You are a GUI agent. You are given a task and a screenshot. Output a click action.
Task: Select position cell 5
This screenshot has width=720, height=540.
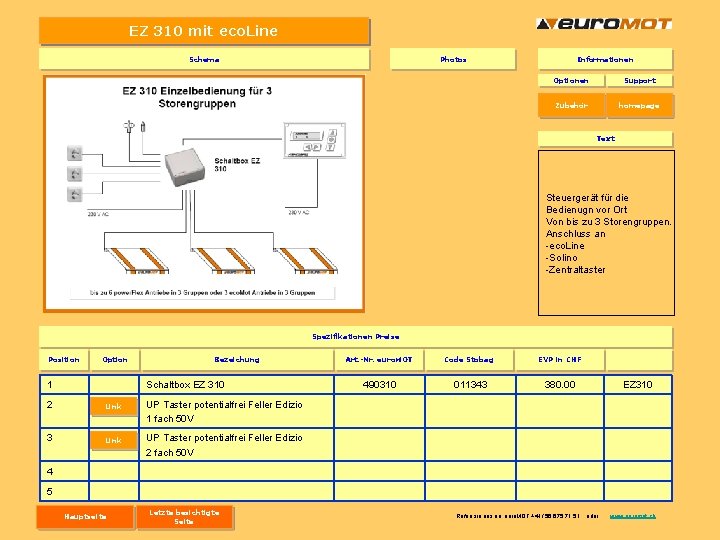64,491
